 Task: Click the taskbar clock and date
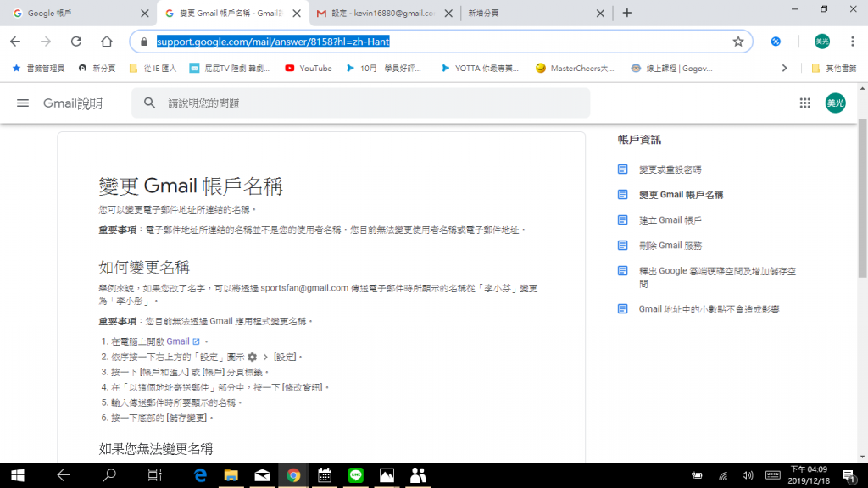point(809,475)
